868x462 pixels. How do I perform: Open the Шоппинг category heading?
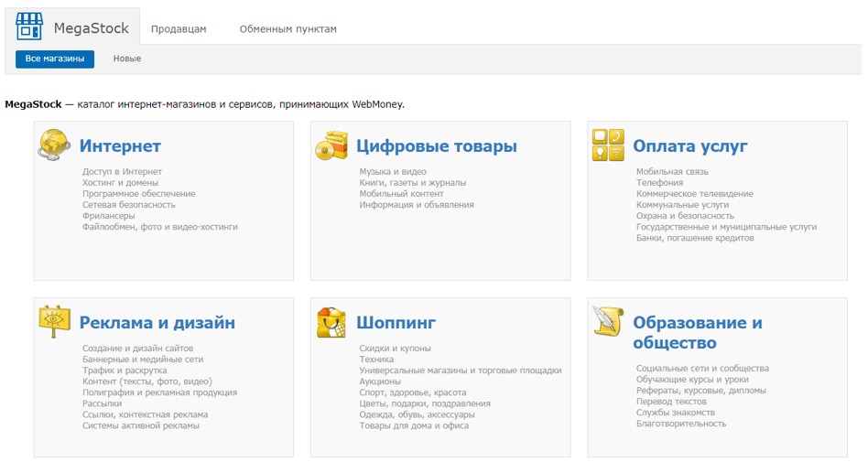tap(396, 323)
